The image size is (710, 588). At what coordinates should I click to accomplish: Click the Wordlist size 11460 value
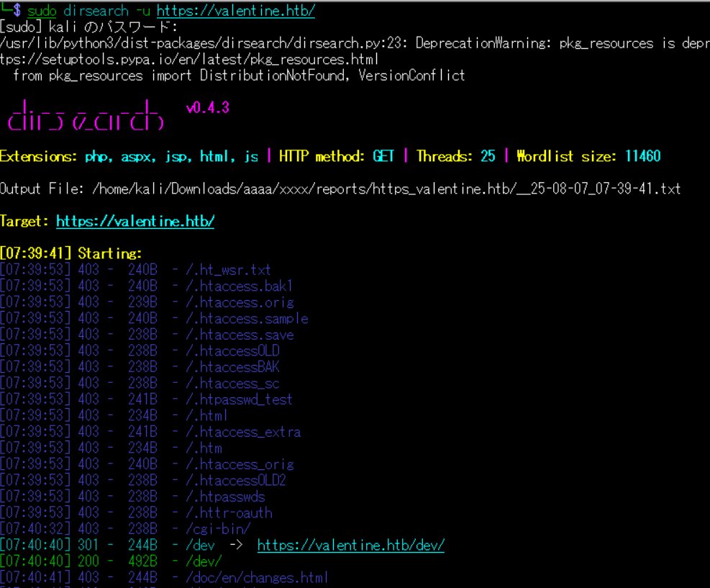point(642,156)
